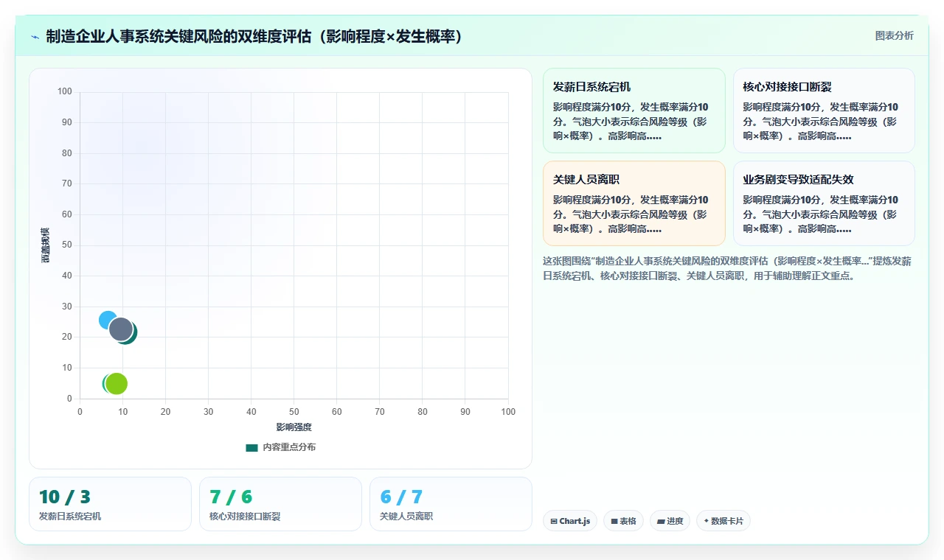Click the 影响强度 x-axis label

[x=294, y=427]
